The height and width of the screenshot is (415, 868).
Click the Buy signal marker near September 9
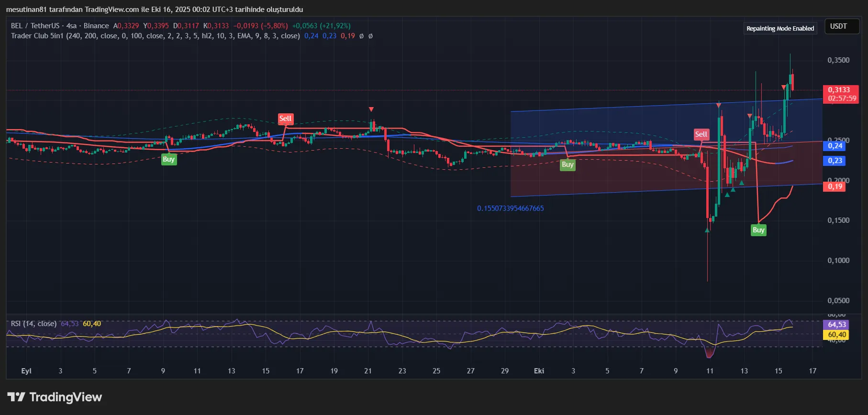coord(168,159)
